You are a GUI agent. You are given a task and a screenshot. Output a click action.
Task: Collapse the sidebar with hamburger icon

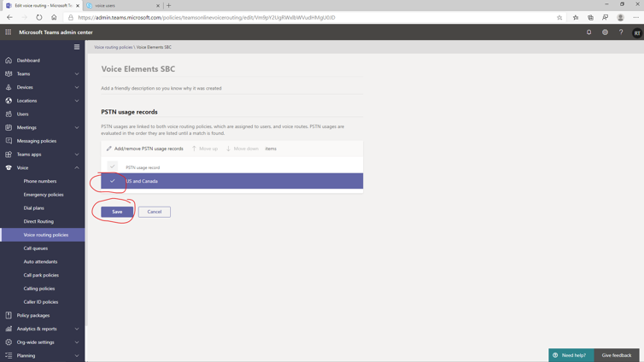tap(77, 47)
